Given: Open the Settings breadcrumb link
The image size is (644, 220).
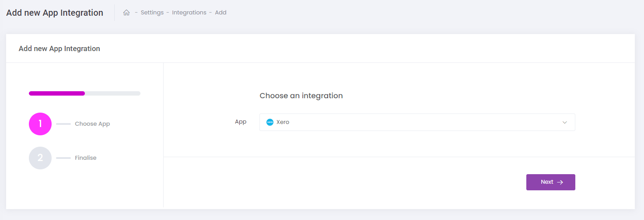Looking at the screenshot, I should tap(152, 13).
